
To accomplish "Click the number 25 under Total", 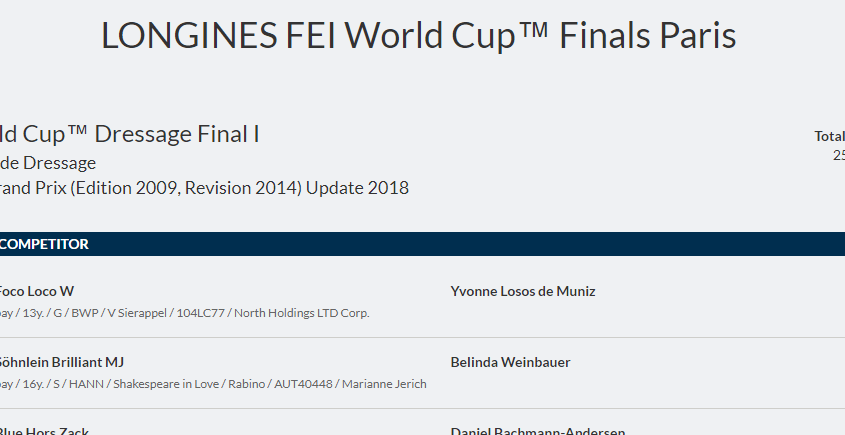I will click(838, 155).
